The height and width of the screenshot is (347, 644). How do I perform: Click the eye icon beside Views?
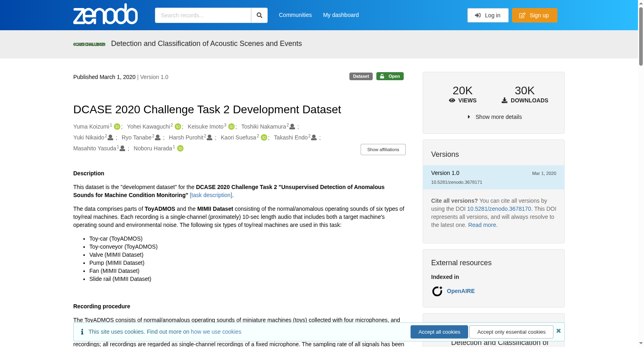pyautogui.click(x=452, y=100)
